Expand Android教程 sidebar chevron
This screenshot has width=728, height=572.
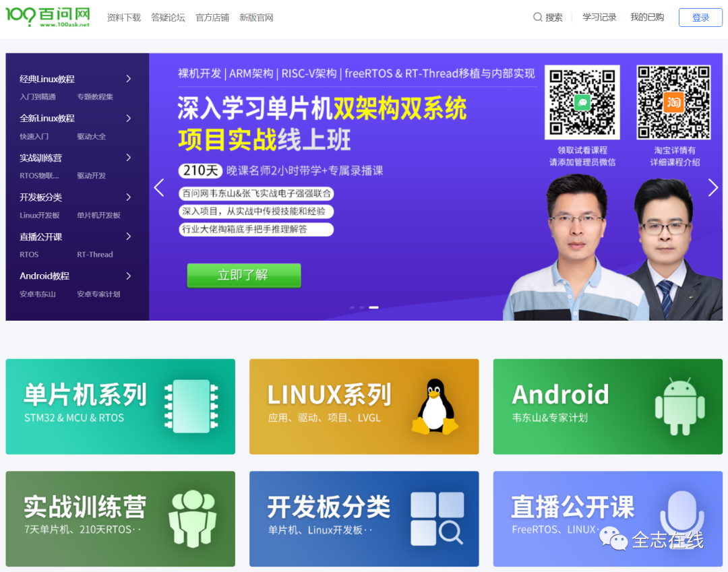pos(129,276)
